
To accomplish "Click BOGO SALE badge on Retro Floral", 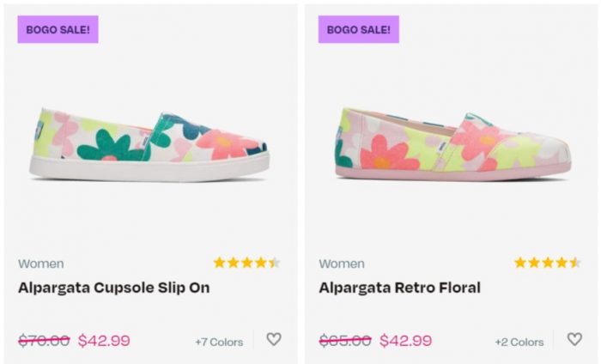I will pos(358,29).
